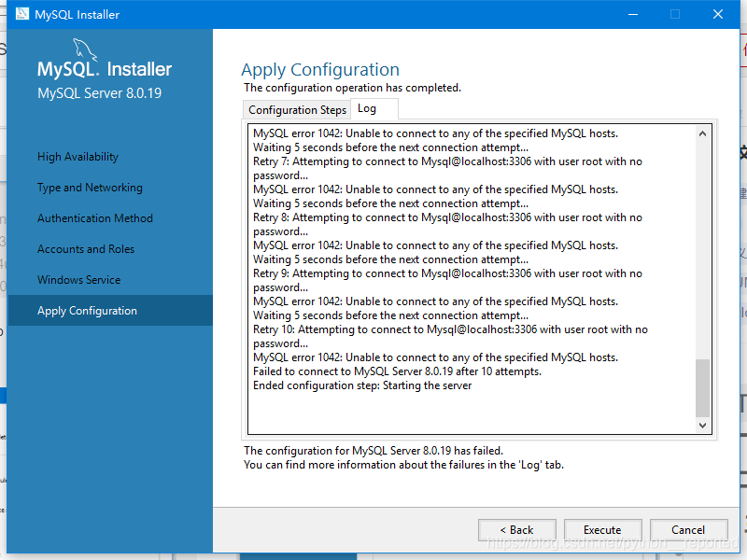
Task: Click the MySQL Installer title bar icon
Action: click(21, 14)
